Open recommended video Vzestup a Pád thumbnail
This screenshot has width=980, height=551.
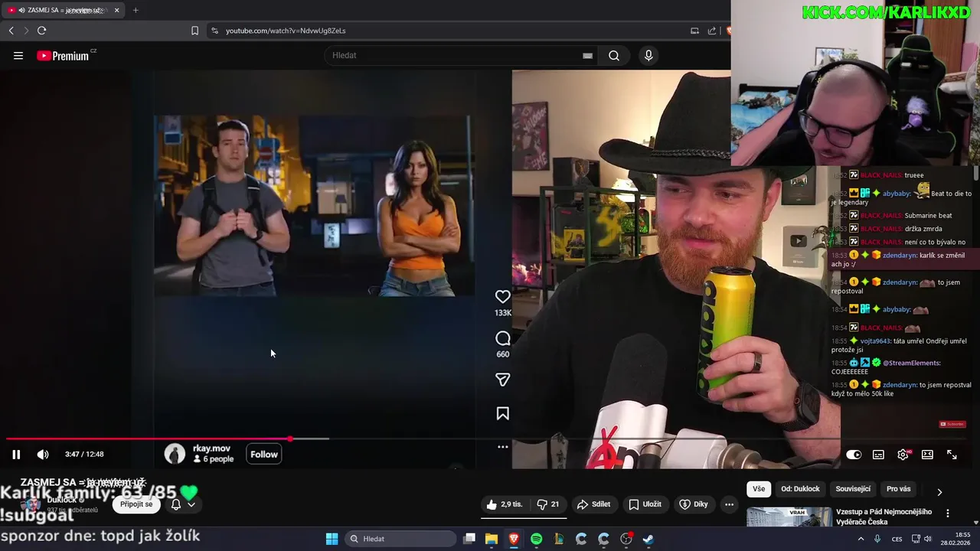tap(789, 517)
